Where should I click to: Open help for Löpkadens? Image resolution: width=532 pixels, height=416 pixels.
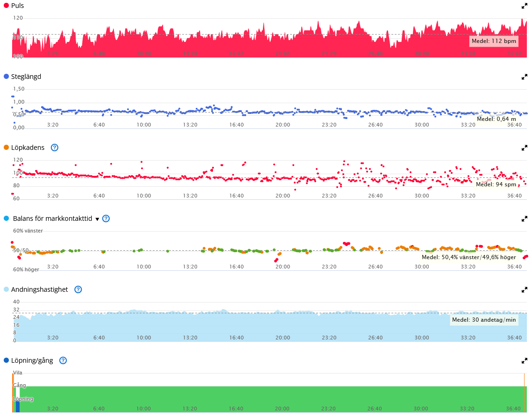54,148
